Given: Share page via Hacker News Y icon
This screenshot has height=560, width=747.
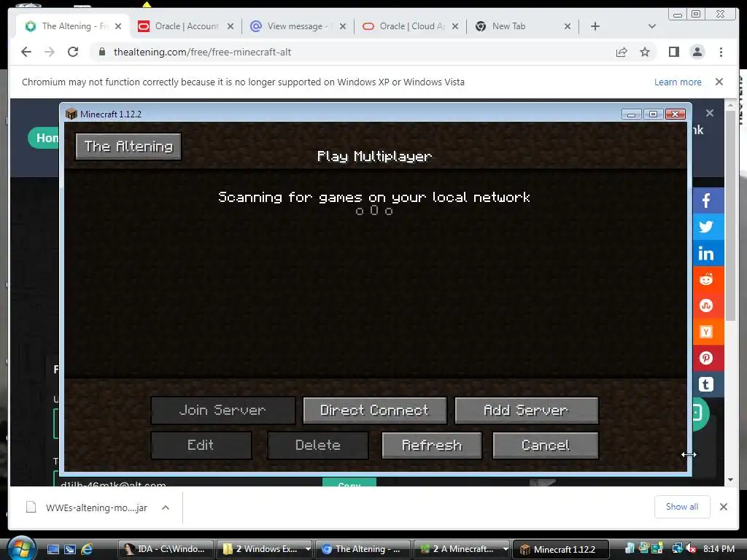Looking at the screenshot, I should [707, 332].
